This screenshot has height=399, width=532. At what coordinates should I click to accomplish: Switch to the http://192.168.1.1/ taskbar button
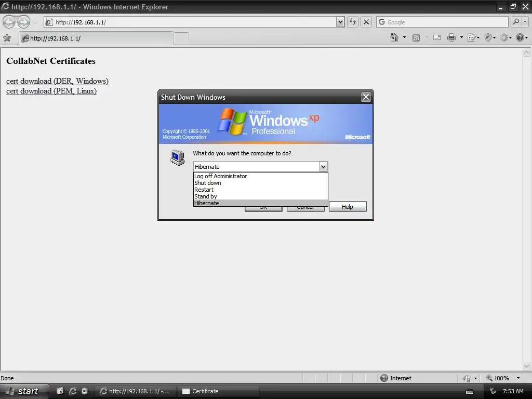pos(136,391)
